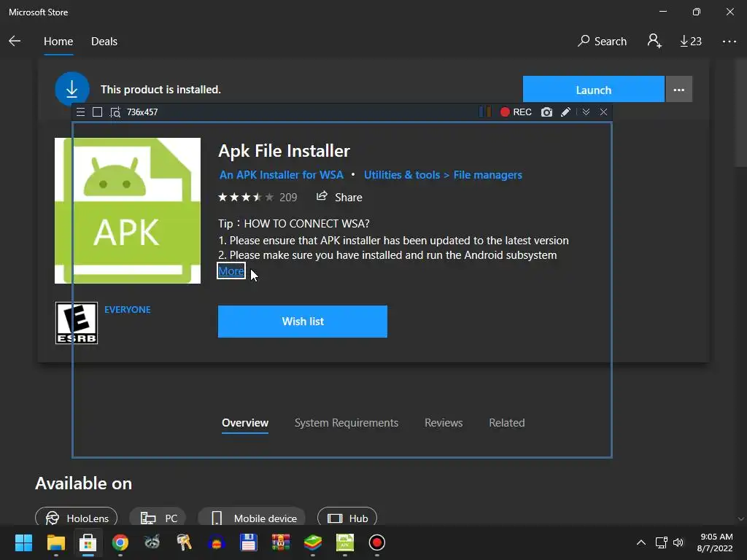Click the region select magnifier icon
This screenshot has height=560, width=747.
pos(115,112)
